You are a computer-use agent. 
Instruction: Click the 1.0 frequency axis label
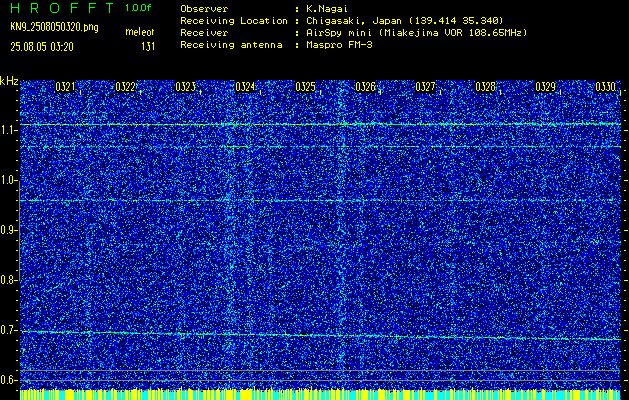coord(8,180)
